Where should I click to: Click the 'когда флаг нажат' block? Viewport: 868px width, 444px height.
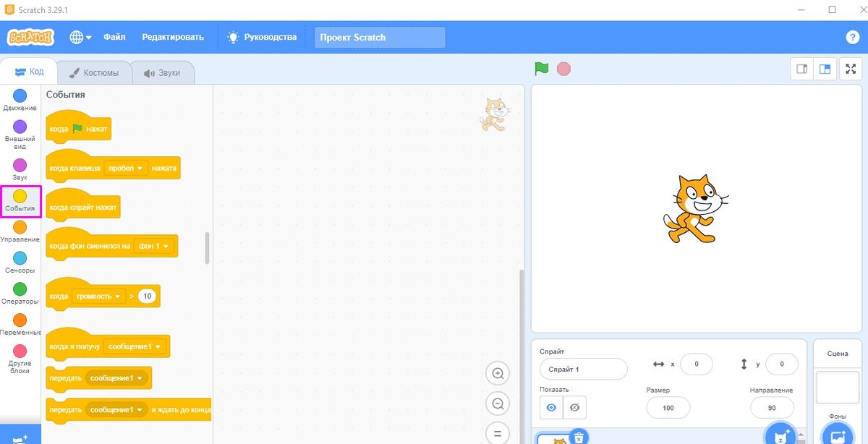point(78,129)
